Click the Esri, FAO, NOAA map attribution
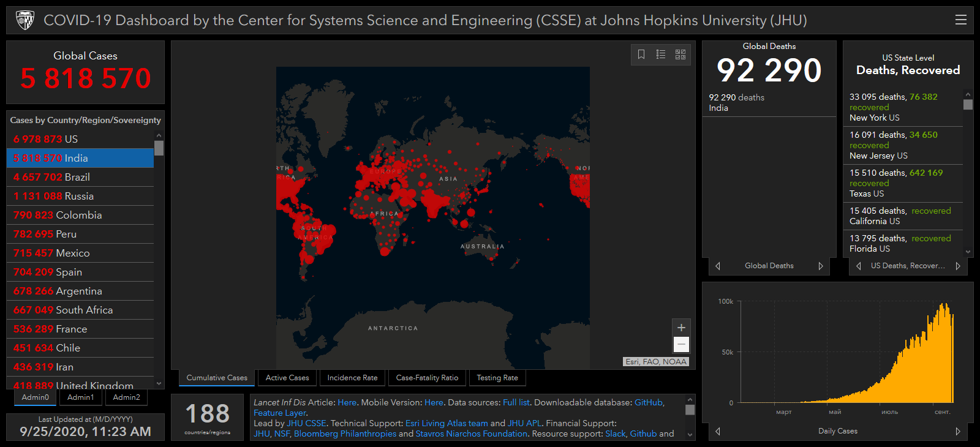This screenshot has width=980, height=447. [x=656, y=361]
